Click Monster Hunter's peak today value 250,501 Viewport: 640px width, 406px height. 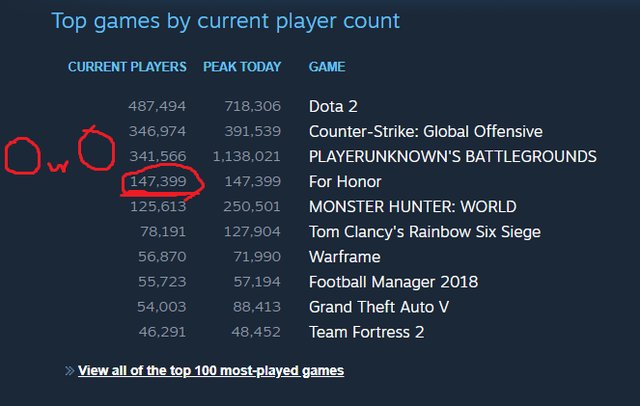tap(252, 206)
